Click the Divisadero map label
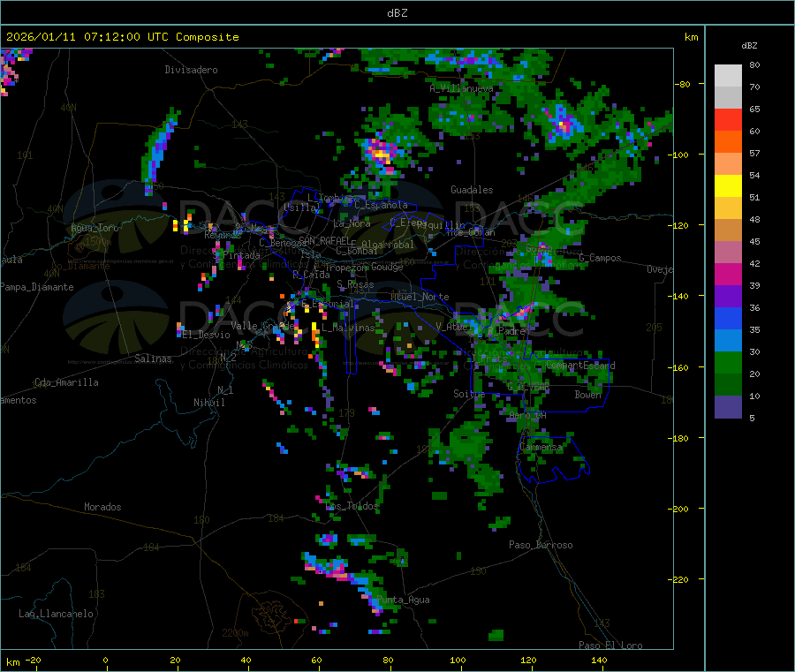Screen dimensions: 795x672 (x=191, y=70)
